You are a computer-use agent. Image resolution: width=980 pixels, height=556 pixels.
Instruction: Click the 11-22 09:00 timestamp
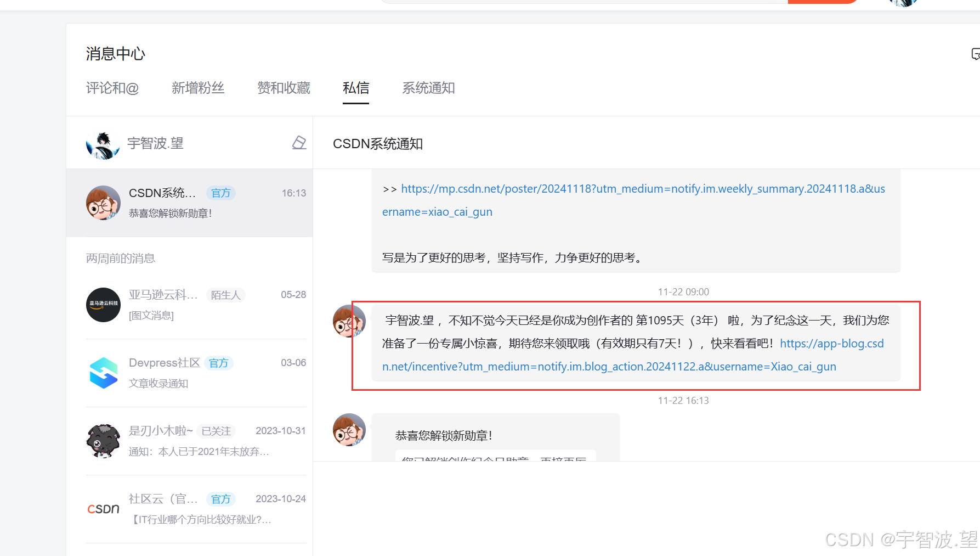(683, 292)
